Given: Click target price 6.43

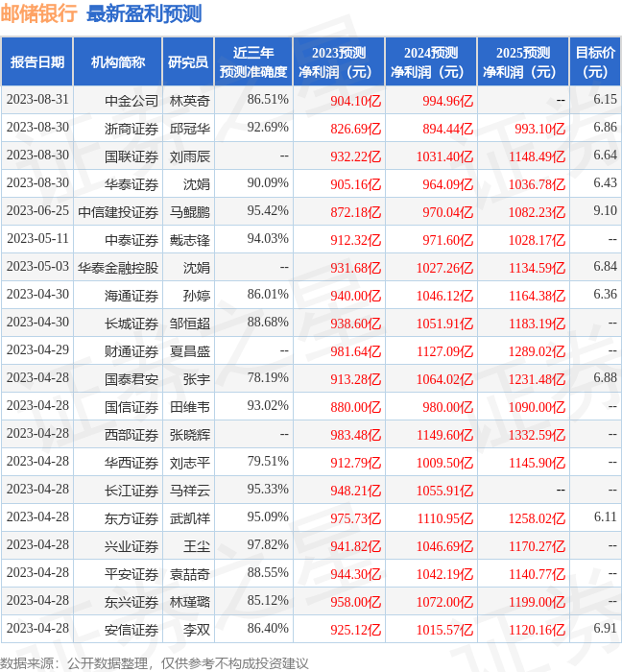Looking at the screenshot, I should (x=606, y=183).
